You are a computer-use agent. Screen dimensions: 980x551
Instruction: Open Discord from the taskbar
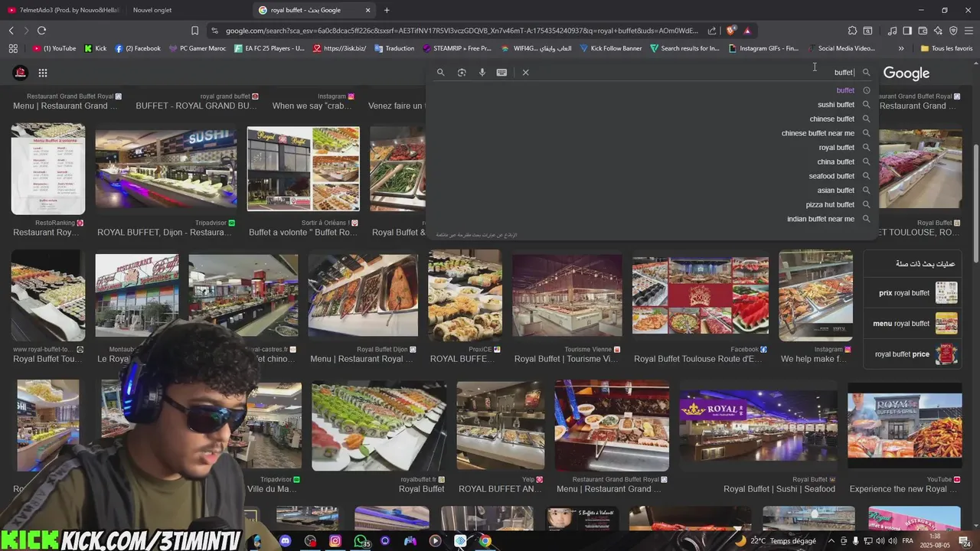point(286,540)
